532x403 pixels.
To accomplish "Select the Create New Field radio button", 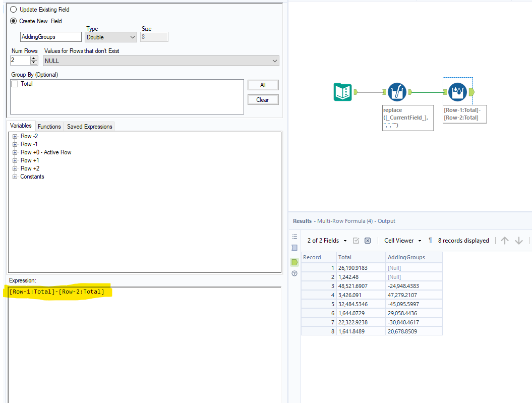I will click(15, 21).
